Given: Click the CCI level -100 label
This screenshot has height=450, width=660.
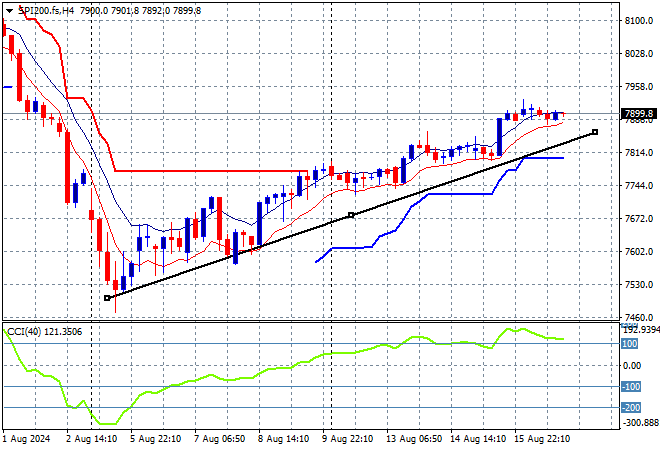Looking at the screenshot, I should tap(631, 386).
